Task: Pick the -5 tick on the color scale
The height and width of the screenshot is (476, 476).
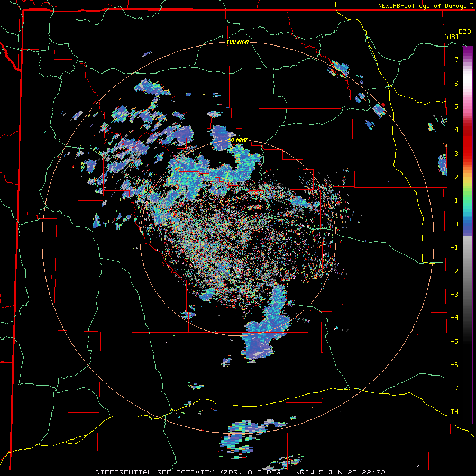Action: click(454, 342)
